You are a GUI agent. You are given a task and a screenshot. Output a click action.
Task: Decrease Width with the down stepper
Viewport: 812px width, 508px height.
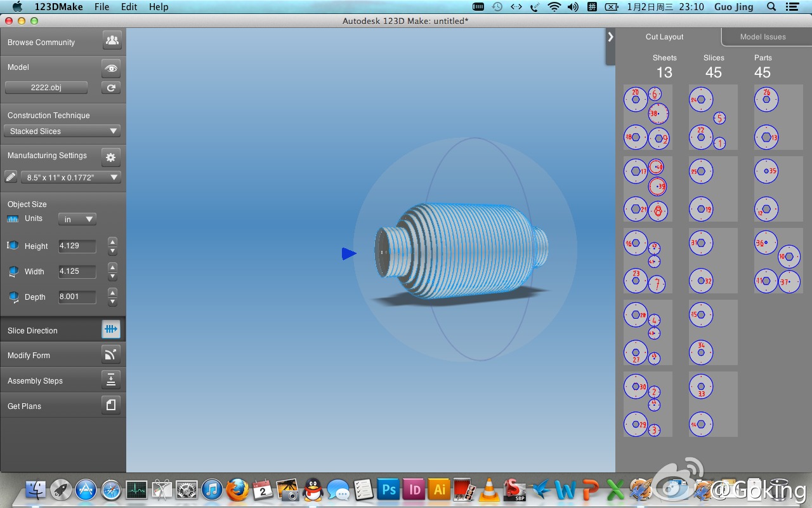coord(112,276)
